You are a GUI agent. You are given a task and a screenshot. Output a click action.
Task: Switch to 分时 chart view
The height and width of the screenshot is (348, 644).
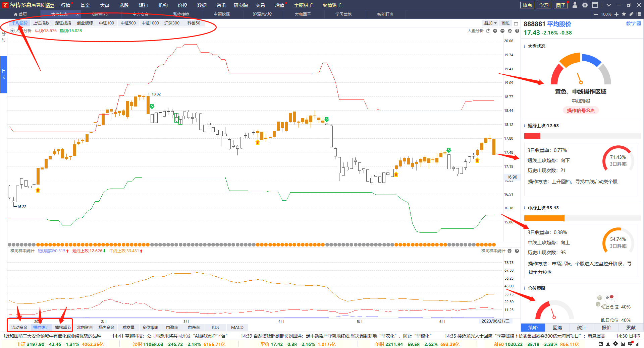4,37
